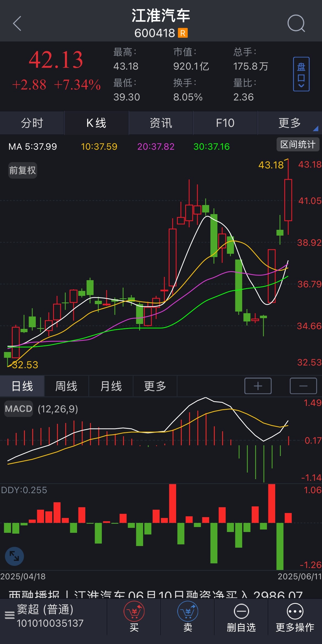
Task: Tap the 36.79 price axis label
Action: 310,284
